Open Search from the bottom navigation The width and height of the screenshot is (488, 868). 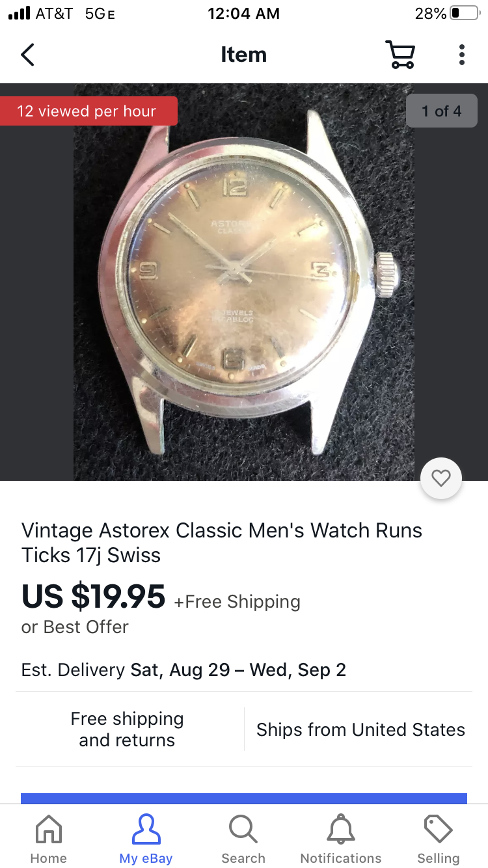(x=243, y=839)
